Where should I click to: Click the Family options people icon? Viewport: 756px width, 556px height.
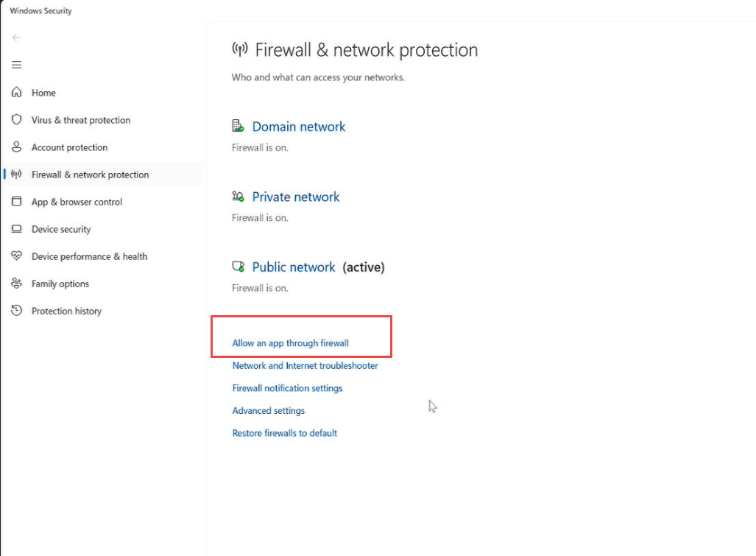tap(16, 284)
